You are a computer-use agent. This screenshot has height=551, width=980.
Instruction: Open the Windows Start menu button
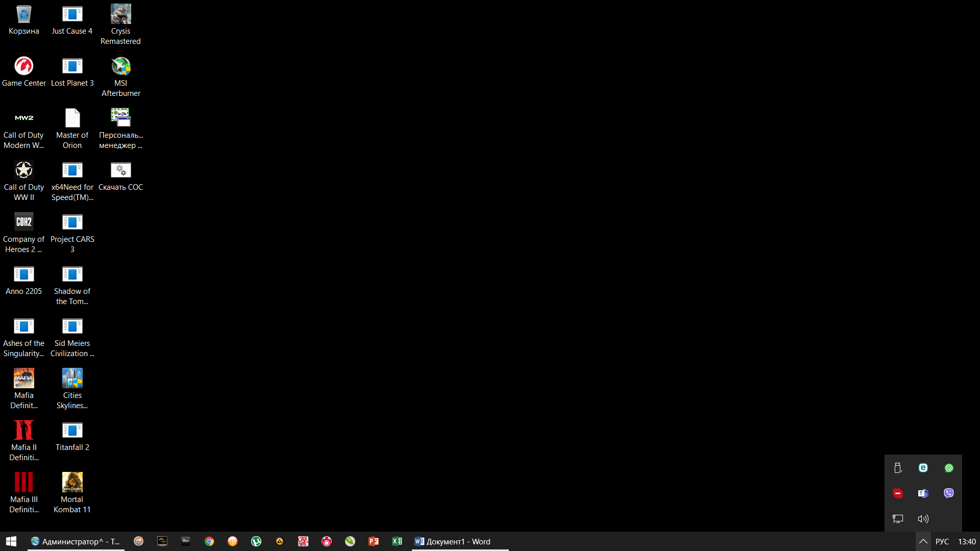click(11, 541)
